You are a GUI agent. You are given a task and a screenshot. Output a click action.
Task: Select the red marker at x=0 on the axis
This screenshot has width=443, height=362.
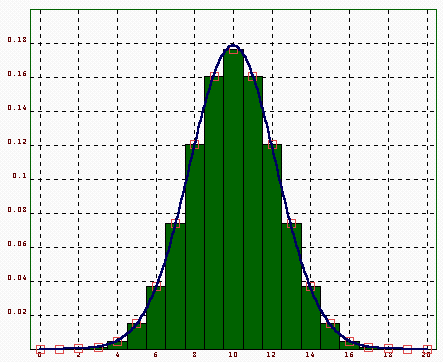point(40,349)
